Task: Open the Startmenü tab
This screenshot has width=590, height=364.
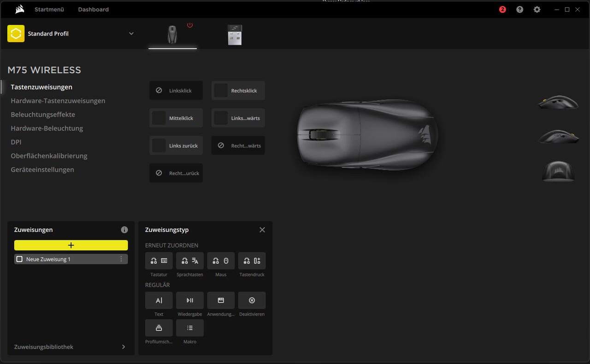Action: coord(49,9)
